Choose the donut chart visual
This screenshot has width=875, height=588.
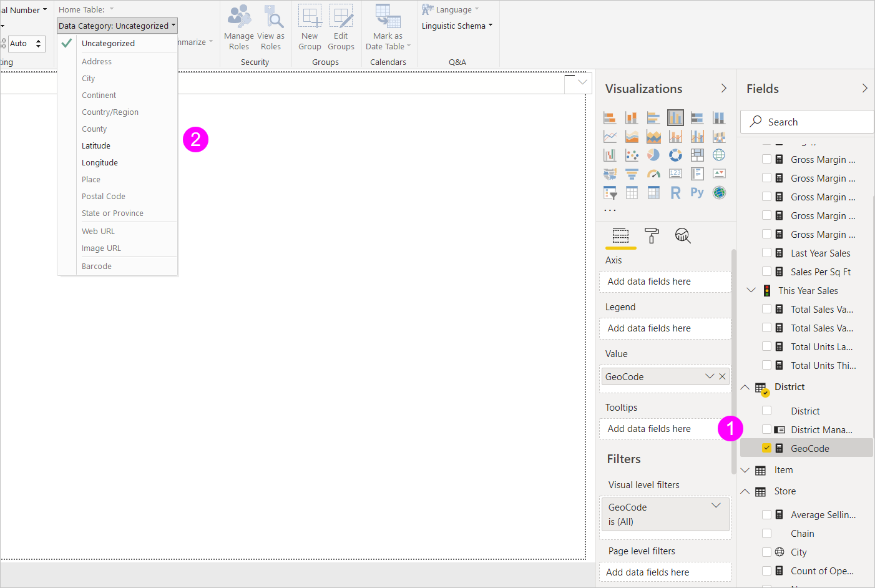675,155
